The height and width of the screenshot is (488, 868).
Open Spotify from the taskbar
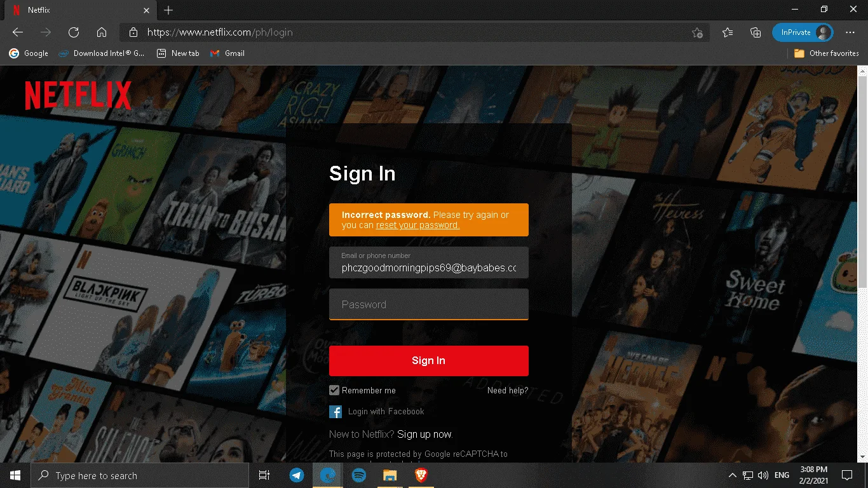[x=358, y=475]
